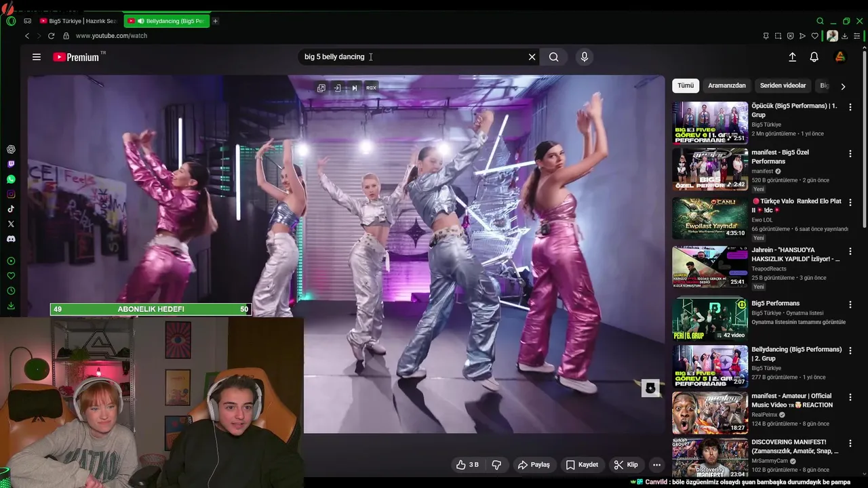Open sidebar history clock icon
The height and width of the screenshot is (488, 868).
coord(11,291)
